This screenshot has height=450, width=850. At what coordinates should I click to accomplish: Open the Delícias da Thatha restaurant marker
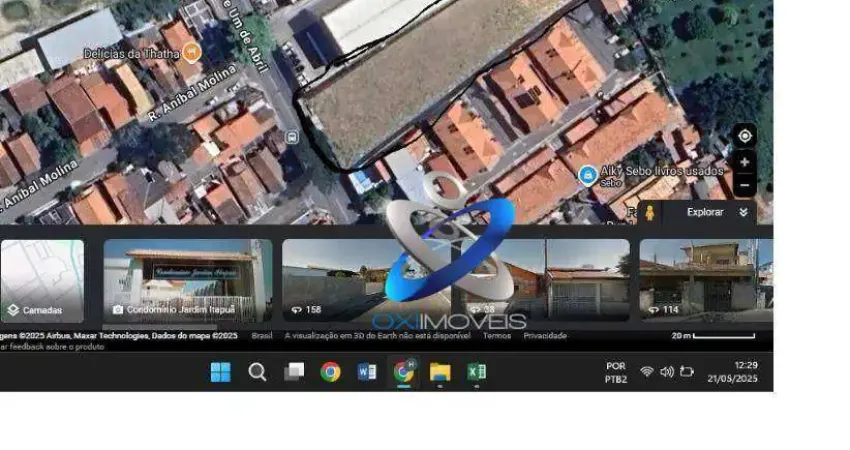(191, 53)
